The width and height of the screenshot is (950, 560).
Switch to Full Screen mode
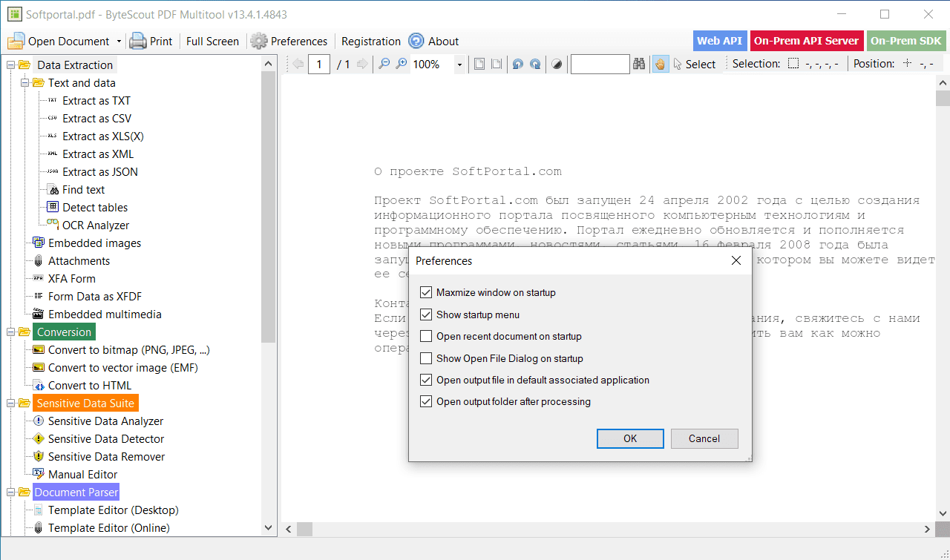(212, 42)
